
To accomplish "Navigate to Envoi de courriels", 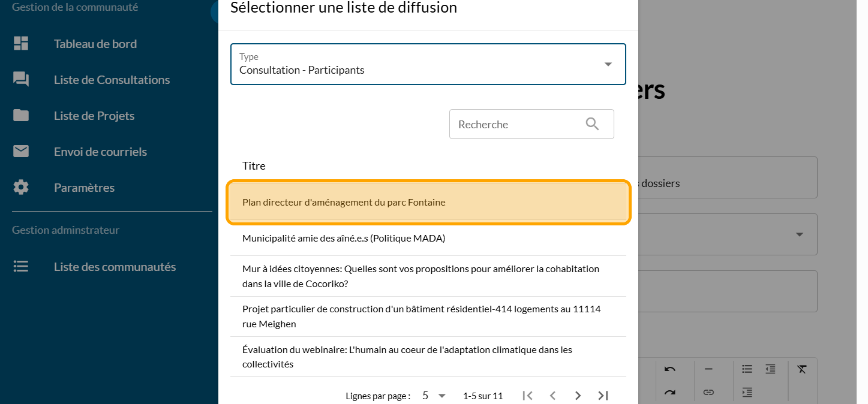I will click(x=100, y=152).
